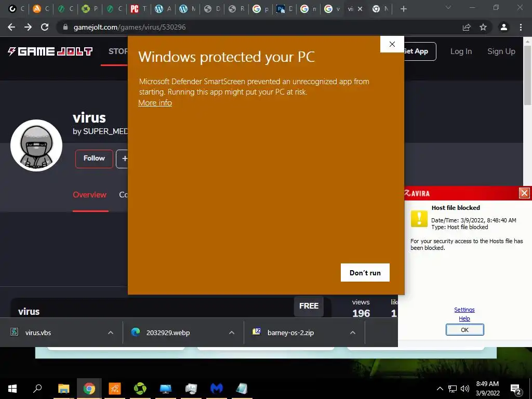Open the tab search chevron
The height and width of the screenshot is (399, 532).
(x=448, y=7)
